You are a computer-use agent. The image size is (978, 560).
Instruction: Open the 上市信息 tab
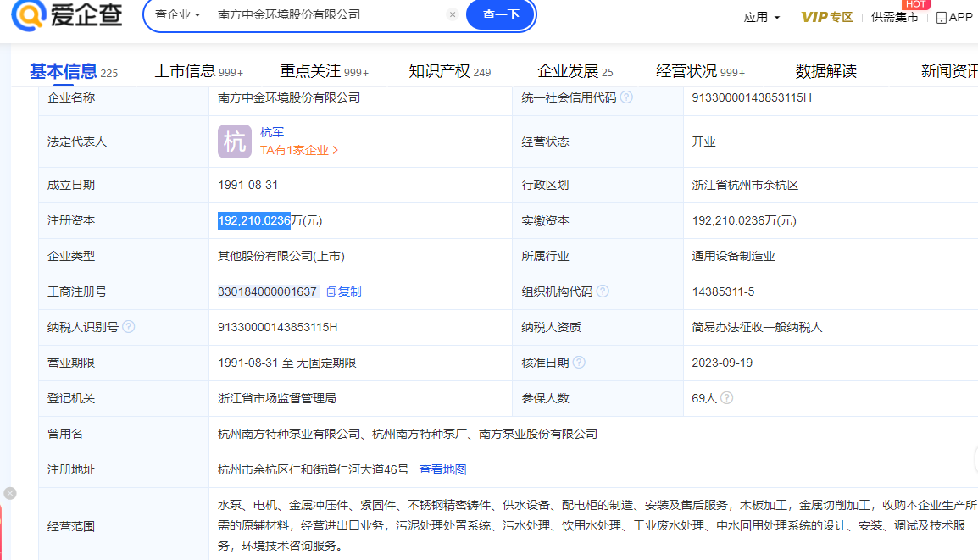pyautogui.click(x=199, y=71)
